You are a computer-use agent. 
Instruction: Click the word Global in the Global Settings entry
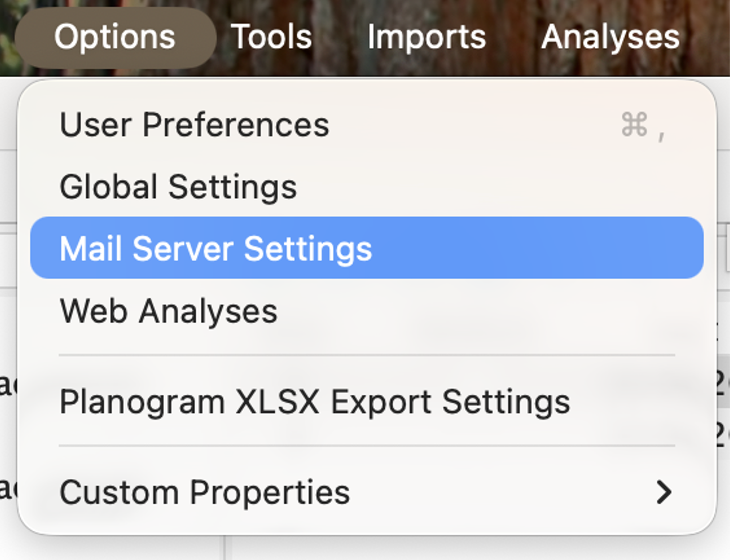(x=108, y=187)
